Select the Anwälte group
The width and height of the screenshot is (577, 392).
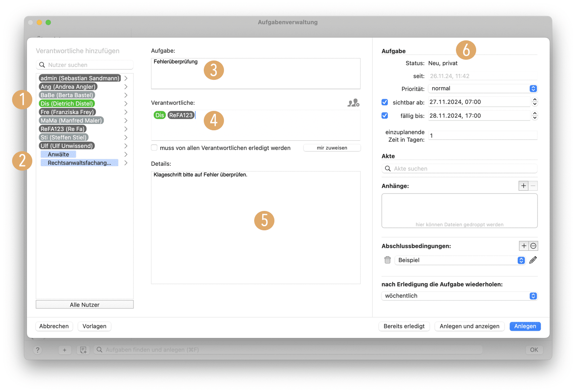point(59,154)
